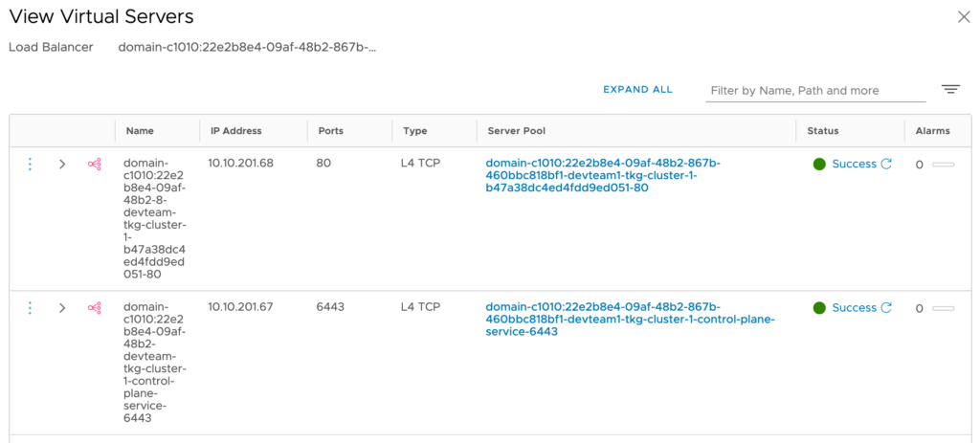Expand the 10.10.201.67 virtual server row
This screenshot has height=443, width=980.
coord(62,308)
